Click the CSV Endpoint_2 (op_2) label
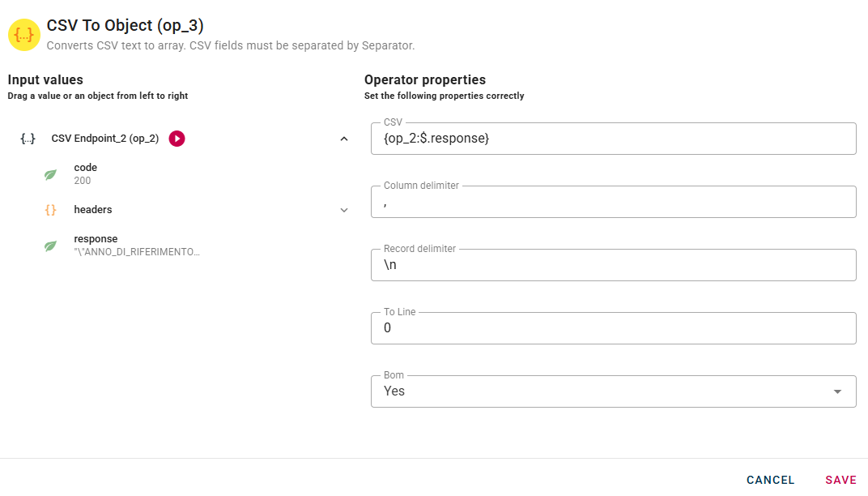The width and height of the screenshot is (868, 496). click(104, 139)
